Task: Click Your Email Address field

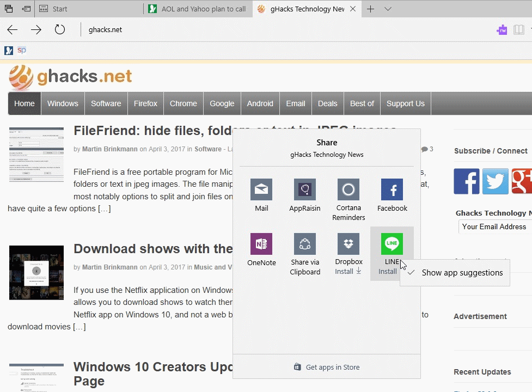Action: (x=495, y=226)
